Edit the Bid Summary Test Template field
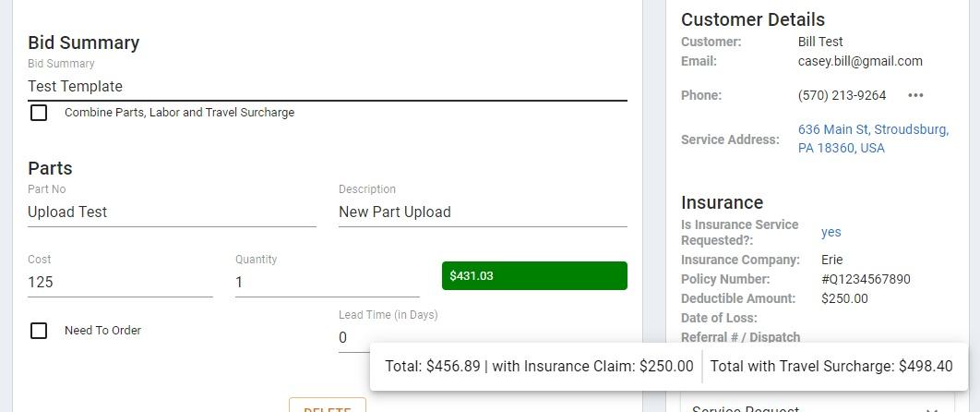This screenshot has height=412, width=980. click(x=327, y=86)
